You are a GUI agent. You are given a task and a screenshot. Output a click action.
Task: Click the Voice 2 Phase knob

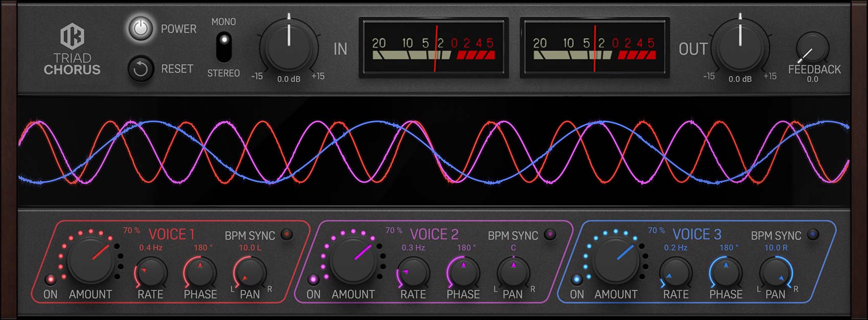pyautogui.click(x=463, y=272)
